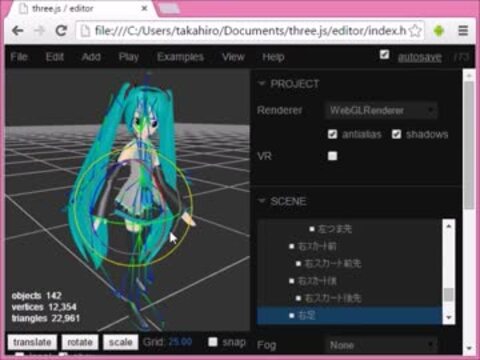Image resolution: width=480 pixels, height=360 pixels.
Task: Open the Examples menu
Action: (x=180, y=57)
